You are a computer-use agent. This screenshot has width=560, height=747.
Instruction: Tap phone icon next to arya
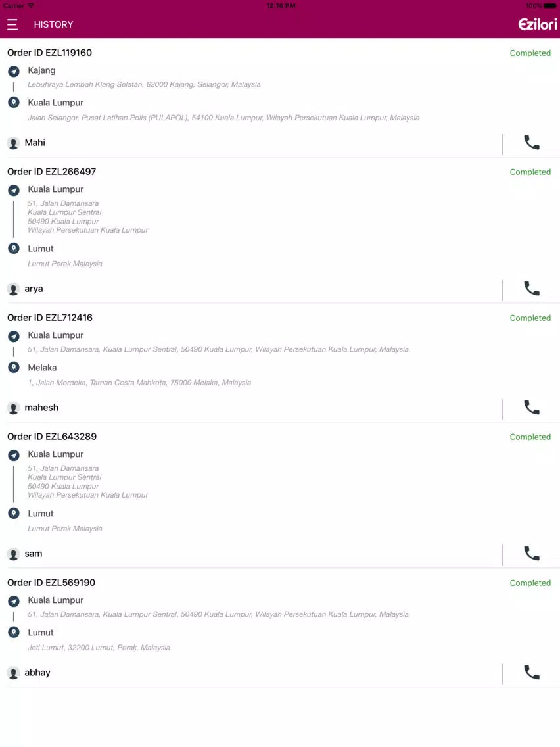click(532, 289)
